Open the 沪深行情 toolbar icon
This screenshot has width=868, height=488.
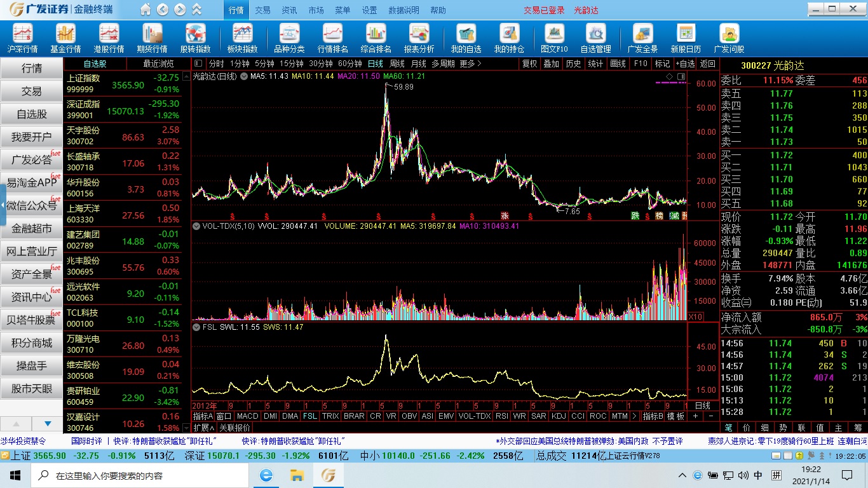pos(23,39)
